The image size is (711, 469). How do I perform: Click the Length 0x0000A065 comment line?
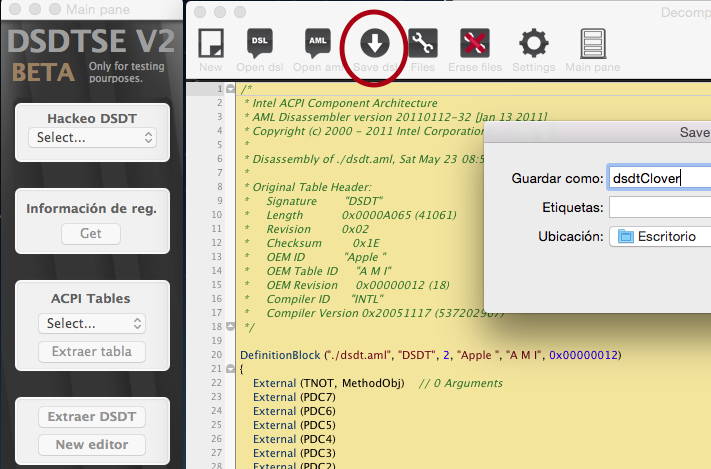[x=351, y=215]
